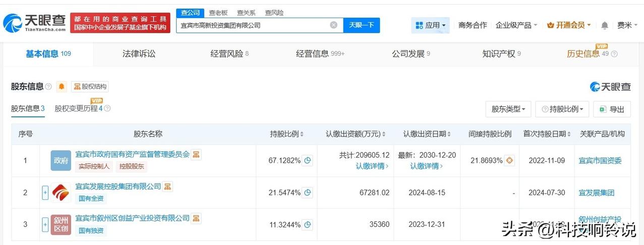Click the 导出 export button

612,109
